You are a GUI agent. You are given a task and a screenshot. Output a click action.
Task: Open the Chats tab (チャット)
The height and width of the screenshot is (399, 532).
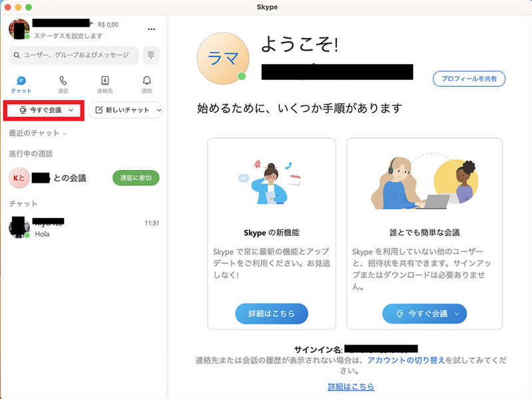click(21, 85)
